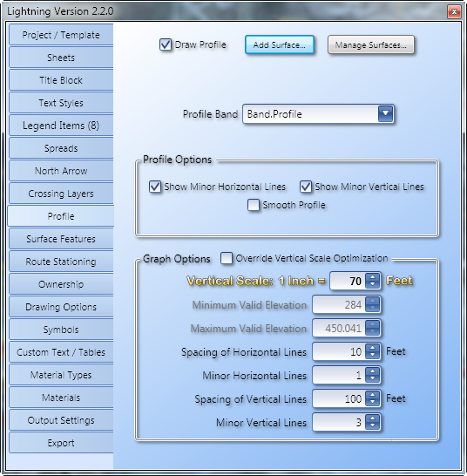Open the Ownership tab

(x=61, y=284)
